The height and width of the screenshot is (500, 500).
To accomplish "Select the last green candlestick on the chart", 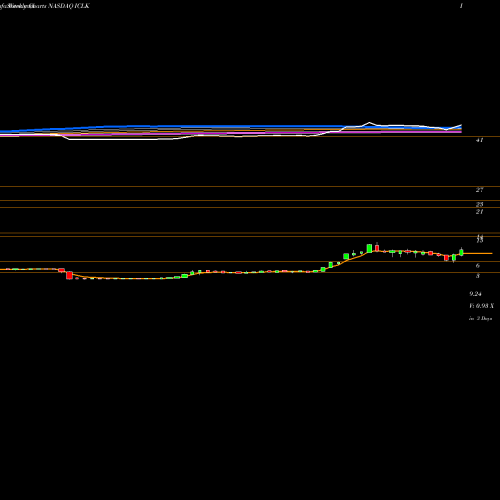I will pyautogui.click(x=461, y=252).
